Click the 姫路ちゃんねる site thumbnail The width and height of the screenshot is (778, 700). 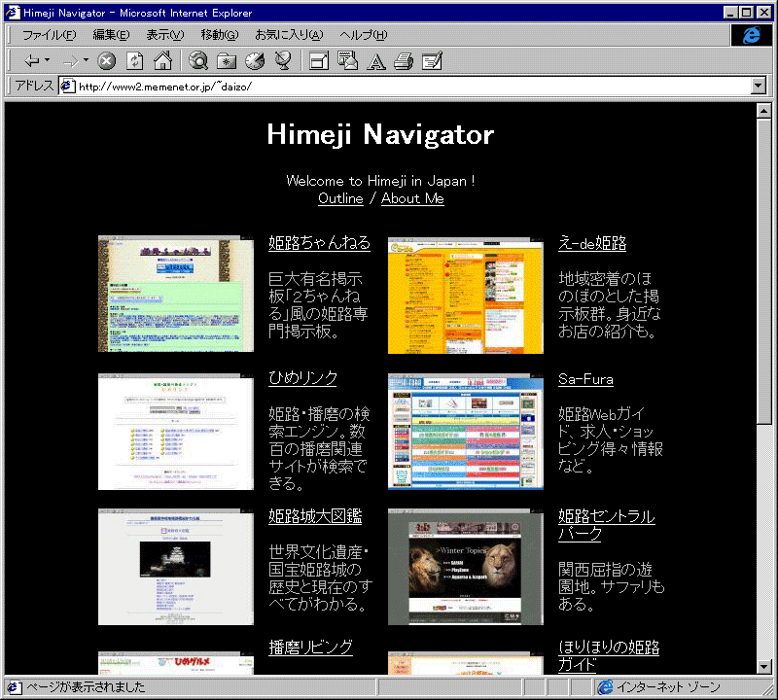[176, 294]
